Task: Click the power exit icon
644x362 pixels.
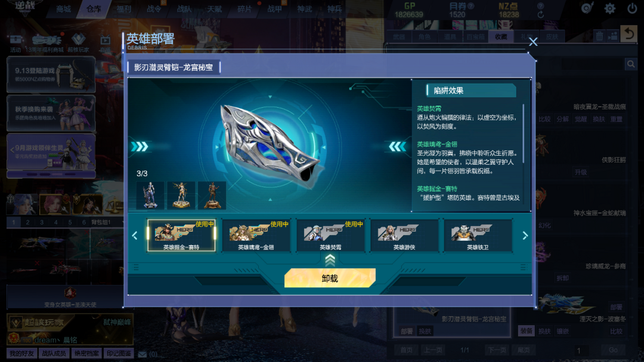Action: [x=631, y=8]
